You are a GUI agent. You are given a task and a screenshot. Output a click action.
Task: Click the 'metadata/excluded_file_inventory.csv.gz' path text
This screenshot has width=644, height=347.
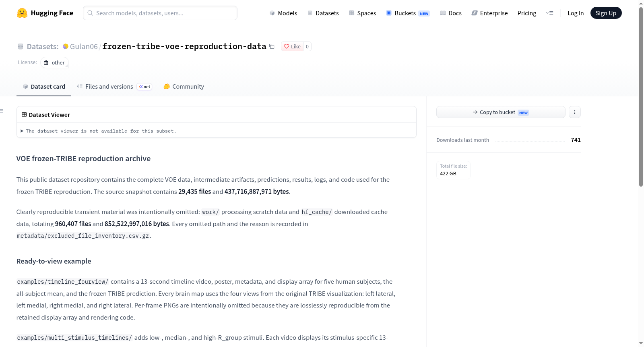[x=83, y=236]
